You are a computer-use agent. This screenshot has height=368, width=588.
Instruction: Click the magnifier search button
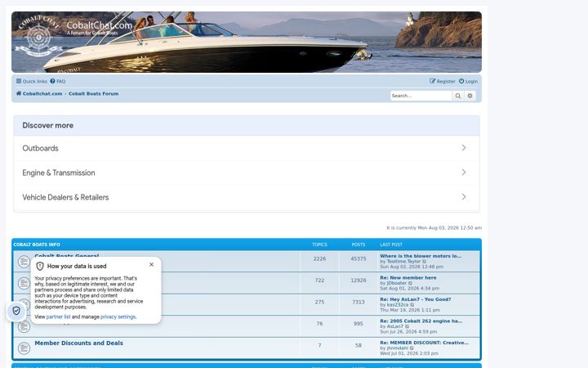458,96
